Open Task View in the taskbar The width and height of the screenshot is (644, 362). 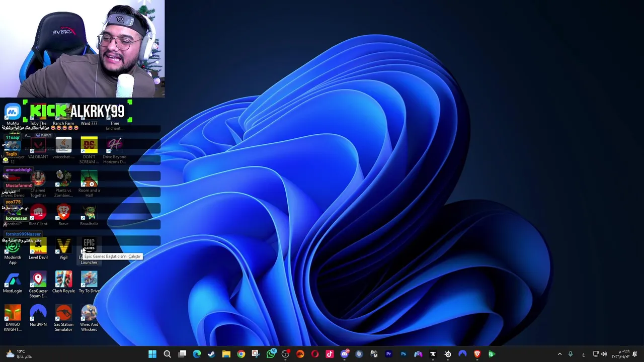coord(182,354)
